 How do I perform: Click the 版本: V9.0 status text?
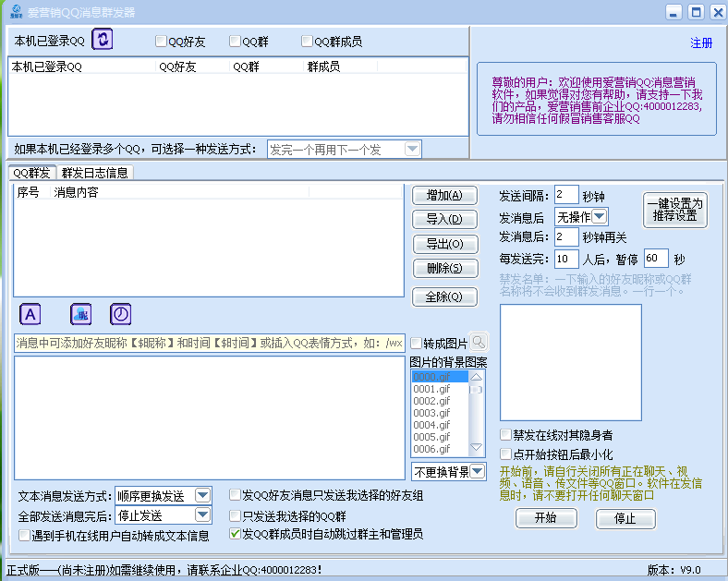[674, 570]
